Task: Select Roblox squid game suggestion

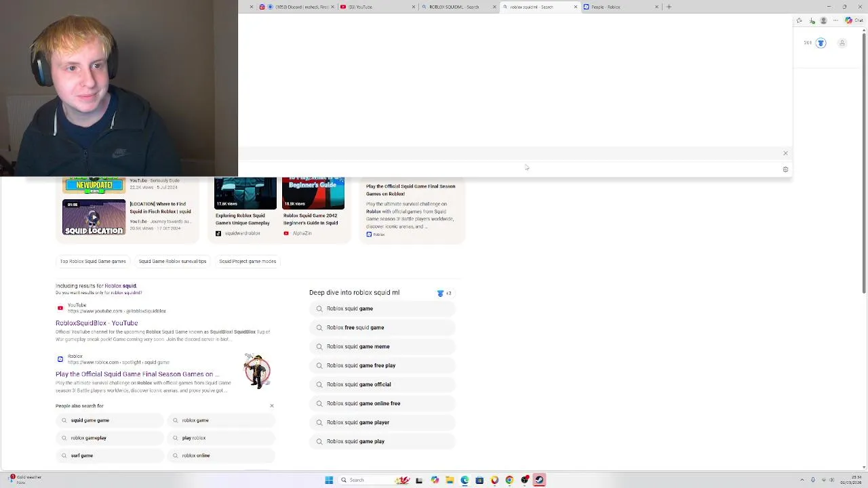Action: tap(382, 308)
